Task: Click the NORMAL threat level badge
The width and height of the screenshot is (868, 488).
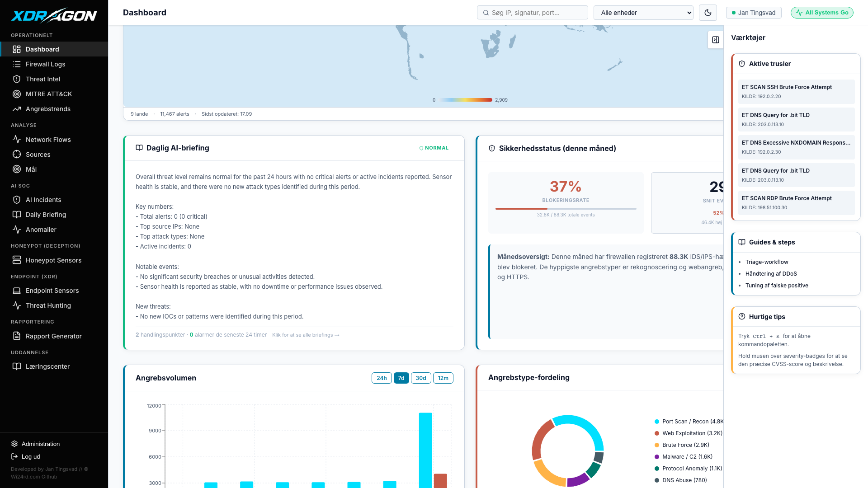Action: click(x=434, y=148)
